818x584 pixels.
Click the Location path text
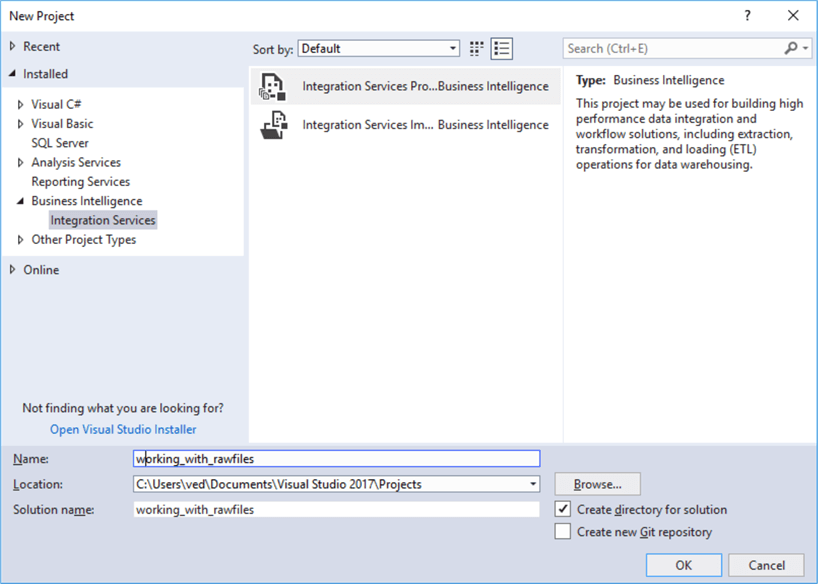[x=279, y=484]
